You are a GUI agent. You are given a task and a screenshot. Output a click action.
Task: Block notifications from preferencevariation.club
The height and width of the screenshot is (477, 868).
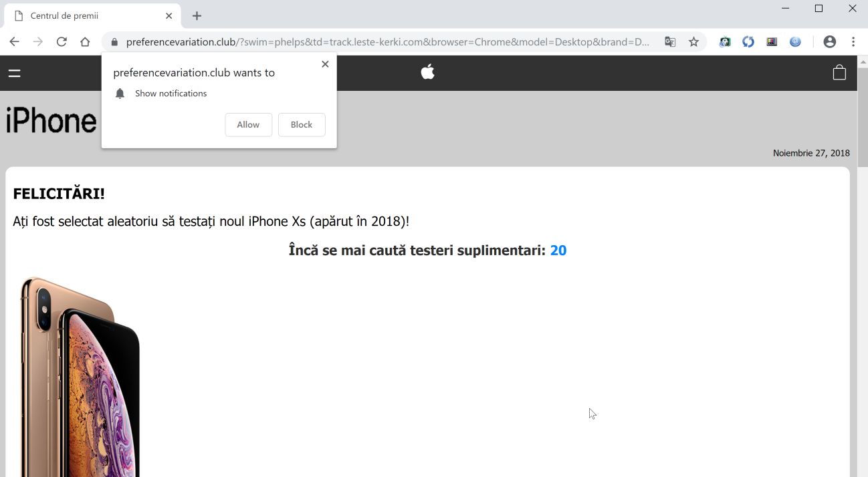(x=302, y=124)
